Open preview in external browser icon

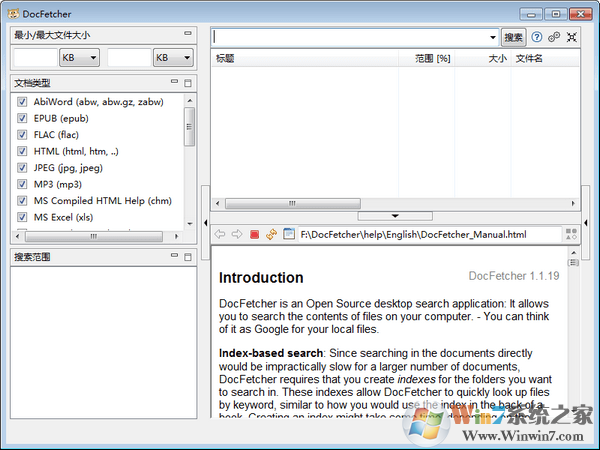[x=288, y=234]
